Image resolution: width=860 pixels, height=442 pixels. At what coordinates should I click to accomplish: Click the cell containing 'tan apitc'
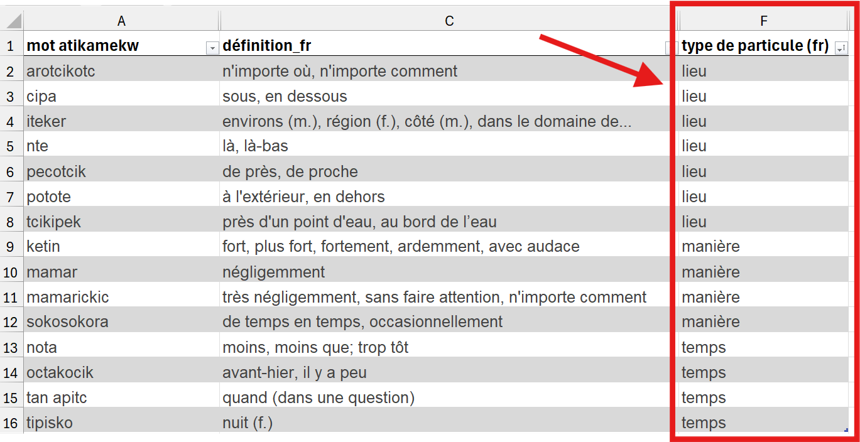point(121,398)
